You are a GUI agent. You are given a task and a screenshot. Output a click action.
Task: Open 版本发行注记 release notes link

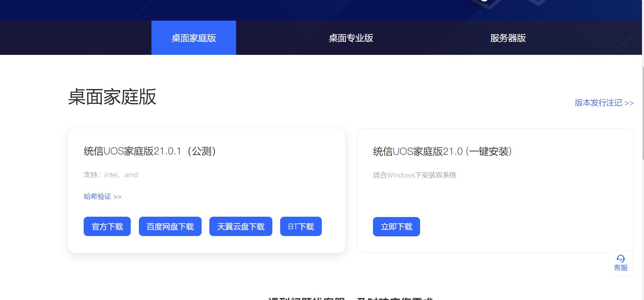click(x=604, y=103)
